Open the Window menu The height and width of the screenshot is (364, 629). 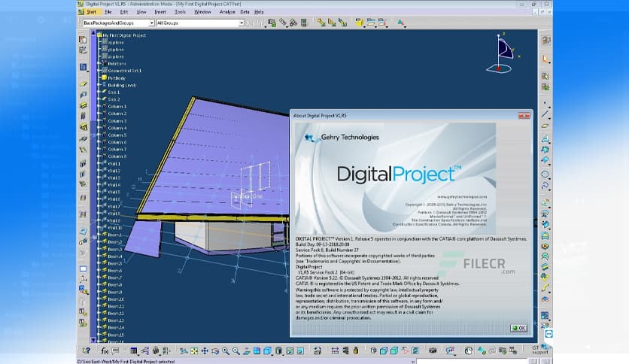[202, 12]
